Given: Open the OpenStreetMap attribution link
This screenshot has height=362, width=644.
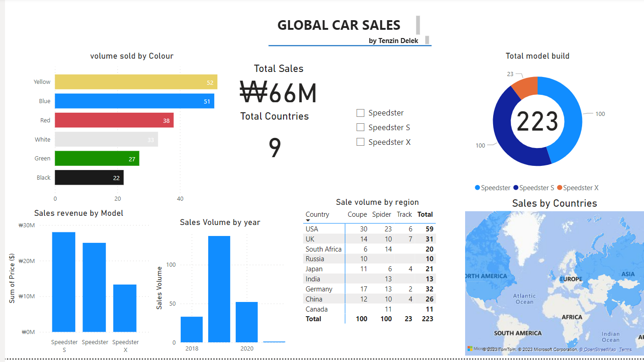Looking at the screenshot, I should 600,350.
